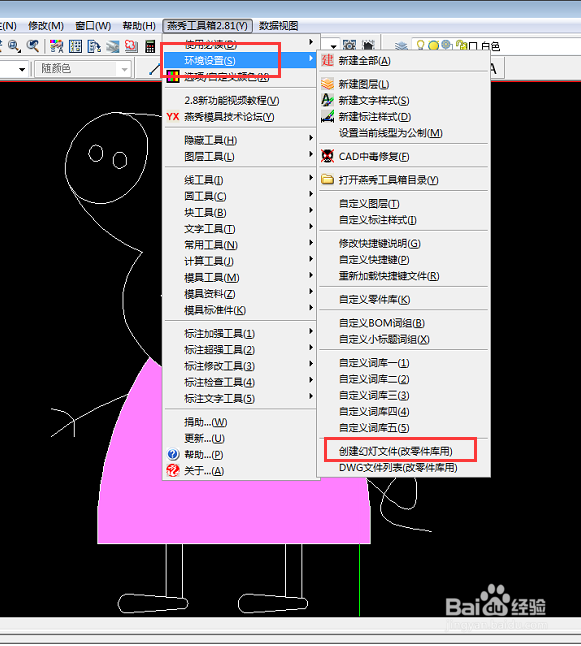Open the 帮助(H) menu bar item
The height and width of the screenshot is (646, 581).
click(x=139, y=26)
